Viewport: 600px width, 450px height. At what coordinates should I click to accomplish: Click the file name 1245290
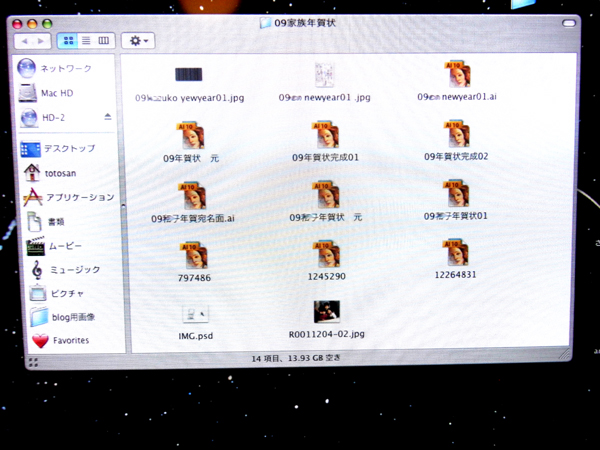(x=327, y=276)
